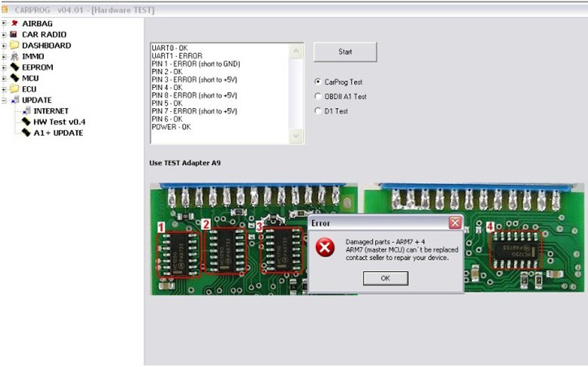Click the 'UART1 - ERROR' result line
This screenshot has height=367, width=588.
(177, 56)
